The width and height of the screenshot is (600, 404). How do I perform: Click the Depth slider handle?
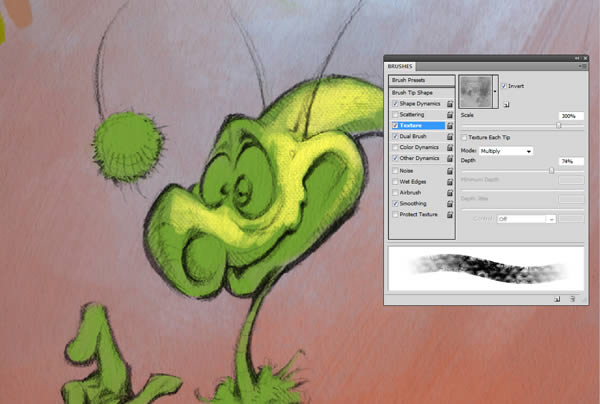551,171
